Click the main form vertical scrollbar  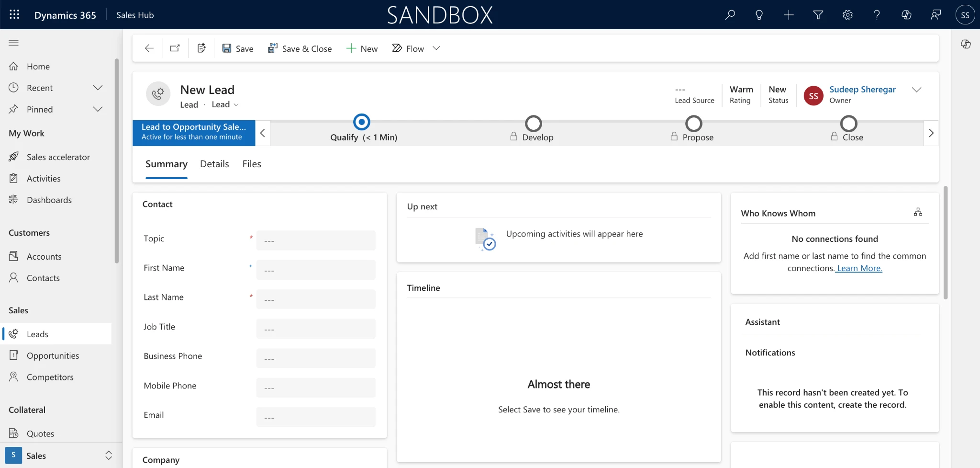pos(946,242)
